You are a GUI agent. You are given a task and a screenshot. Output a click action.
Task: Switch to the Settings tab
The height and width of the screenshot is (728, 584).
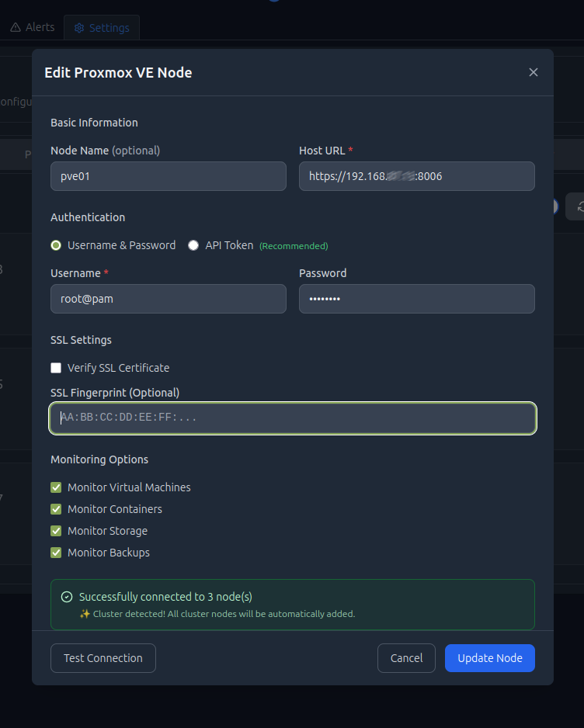(102, 28)
